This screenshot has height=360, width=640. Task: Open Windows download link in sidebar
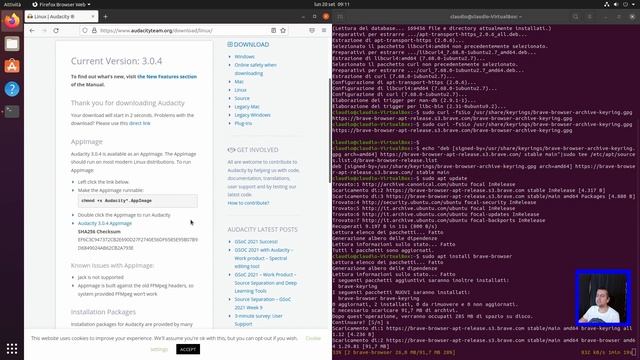pos(244,57)
